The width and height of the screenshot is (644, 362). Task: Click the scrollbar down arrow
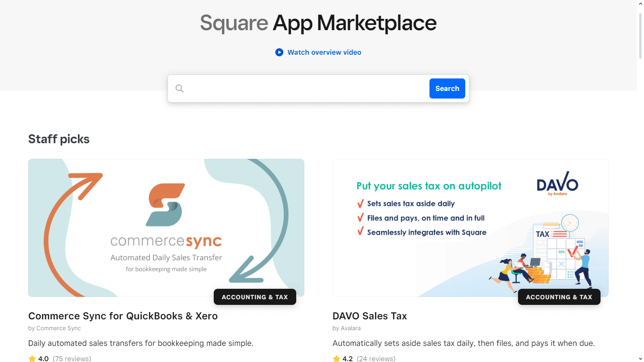point(640,358)
